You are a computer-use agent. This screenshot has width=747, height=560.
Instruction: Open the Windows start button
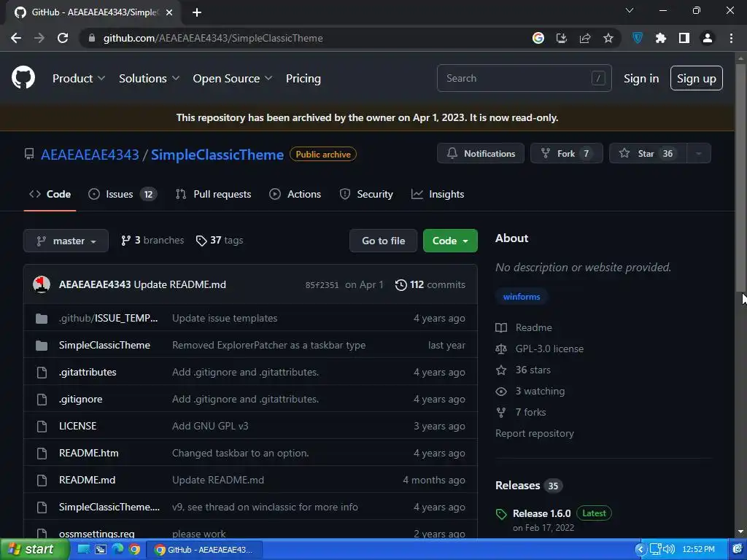[x=35, y=550]
